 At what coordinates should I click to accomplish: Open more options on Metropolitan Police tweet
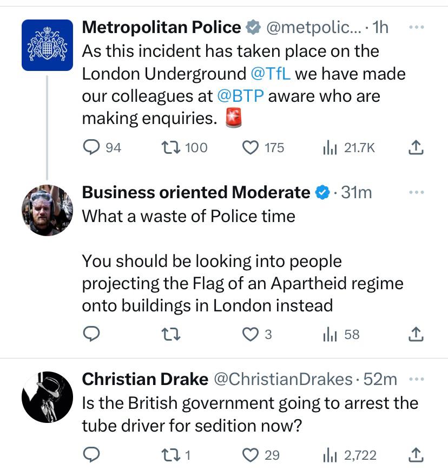[416, 27]
